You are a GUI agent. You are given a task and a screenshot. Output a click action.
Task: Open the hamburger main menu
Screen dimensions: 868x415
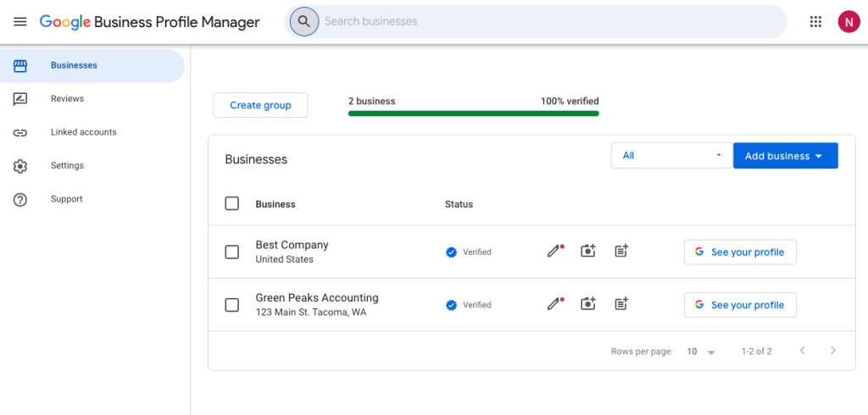[20, 21]
